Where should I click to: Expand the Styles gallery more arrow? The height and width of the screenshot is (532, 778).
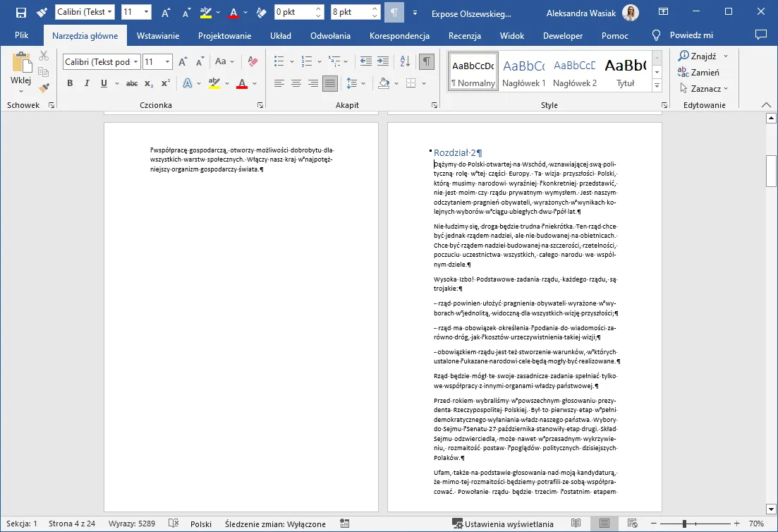pyautogui.click(x=657, y=85)
